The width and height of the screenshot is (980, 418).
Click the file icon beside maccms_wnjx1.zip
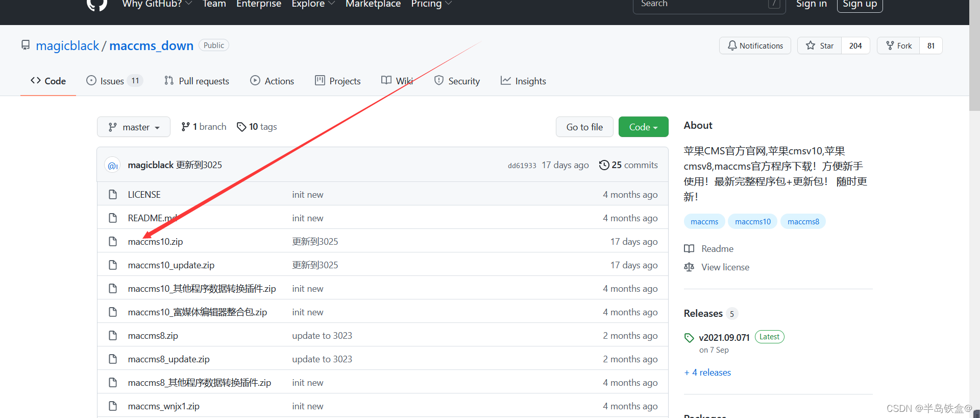pyautogui.click(x=113, y=406)
